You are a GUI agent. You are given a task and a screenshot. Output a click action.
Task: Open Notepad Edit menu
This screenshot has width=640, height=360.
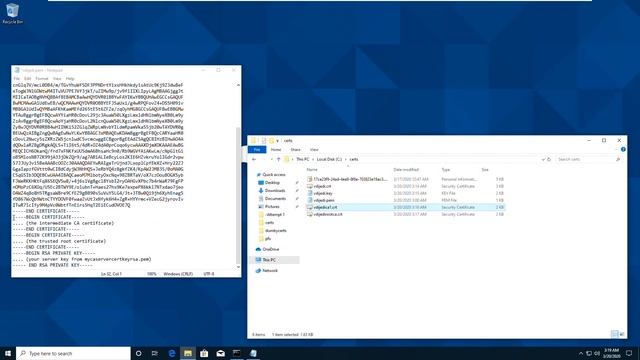(27, 78)
